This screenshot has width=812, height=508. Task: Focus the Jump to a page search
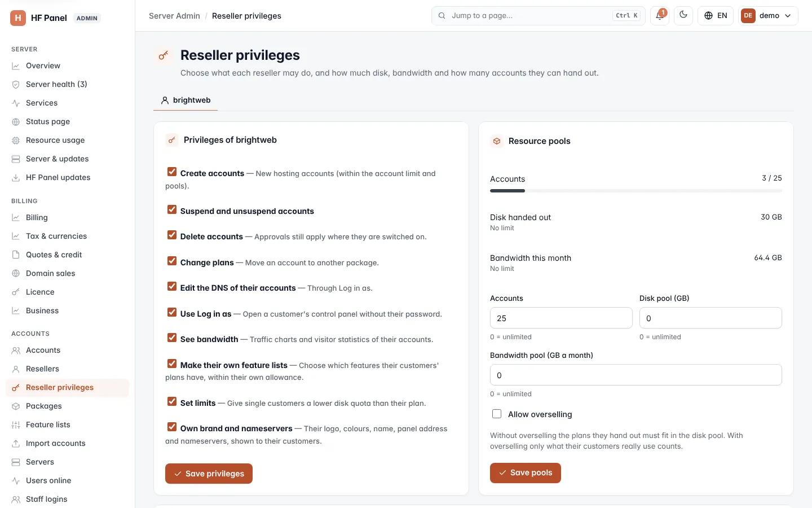pos(539,16)
